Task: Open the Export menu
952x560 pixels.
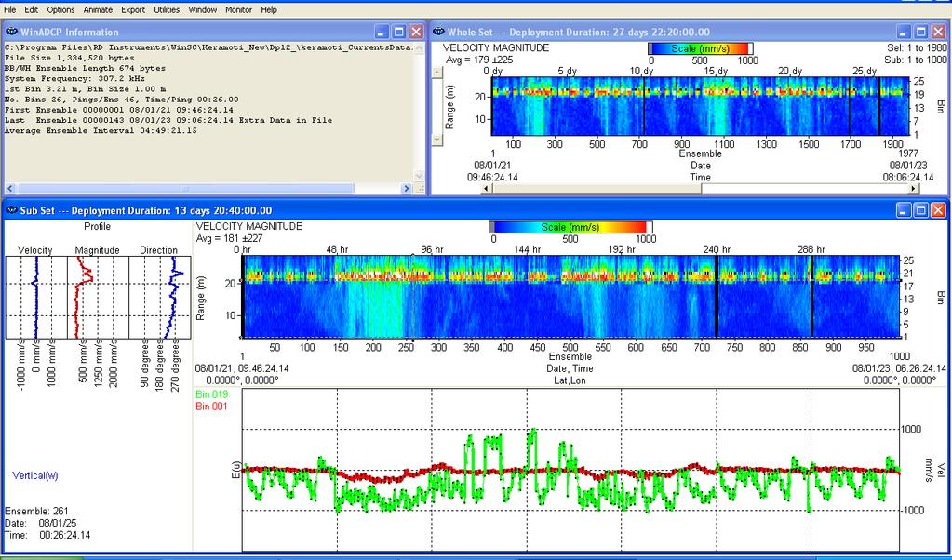Action: pyautogui.click(x=133, y=9)
